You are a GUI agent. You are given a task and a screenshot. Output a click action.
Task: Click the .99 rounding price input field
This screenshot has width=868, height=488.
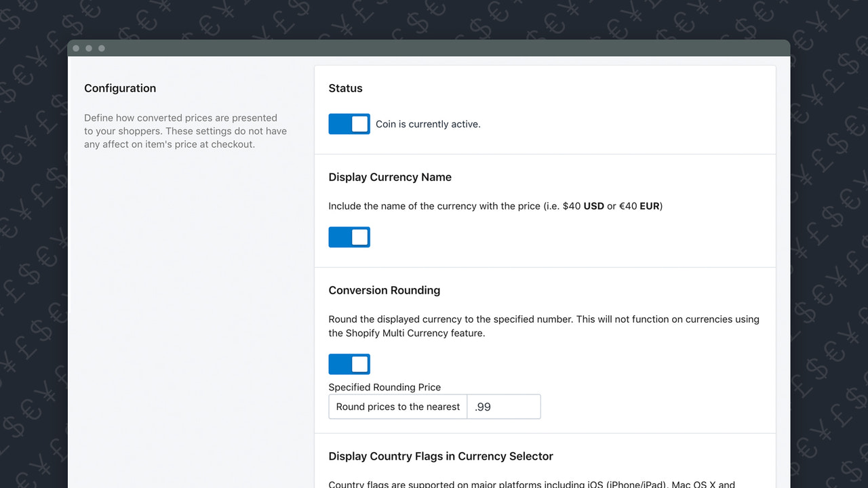point(503,407)
